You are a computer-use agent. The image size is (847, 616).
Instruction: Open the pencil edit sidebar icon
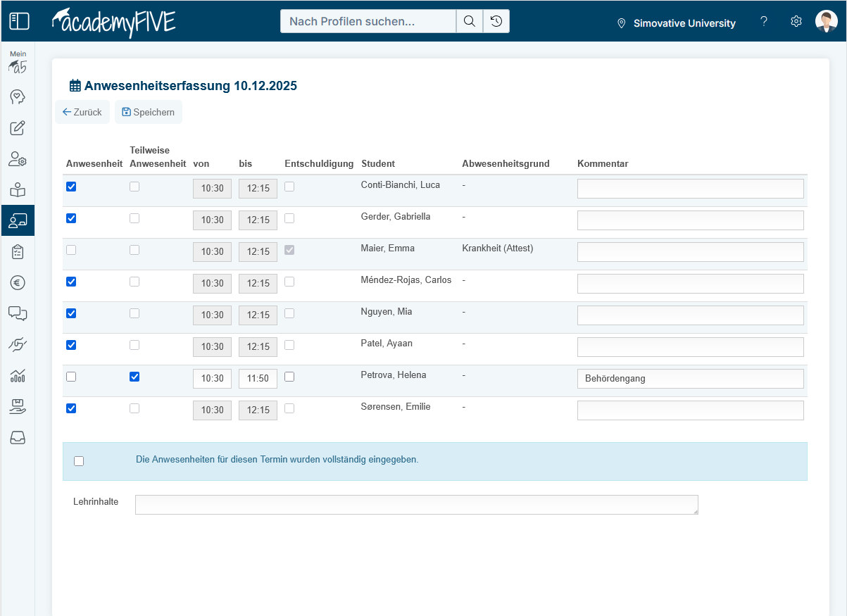(x=18, y=128)
